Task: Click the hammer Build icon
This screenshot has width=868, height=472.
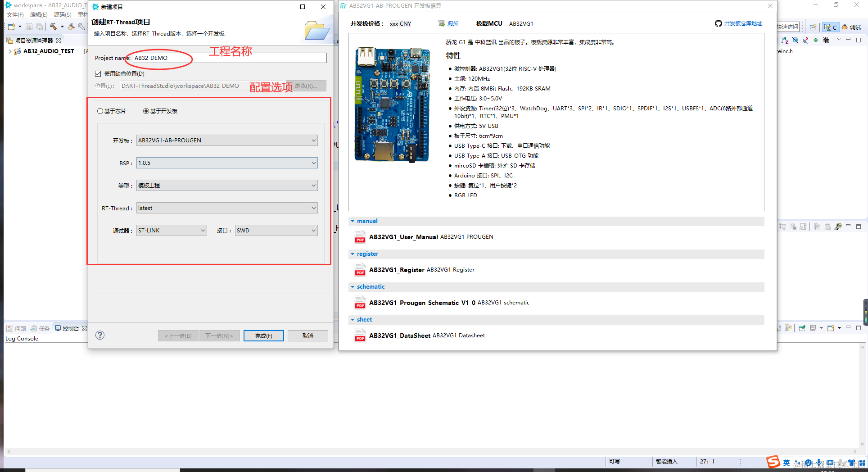Action: pos(54,27)
